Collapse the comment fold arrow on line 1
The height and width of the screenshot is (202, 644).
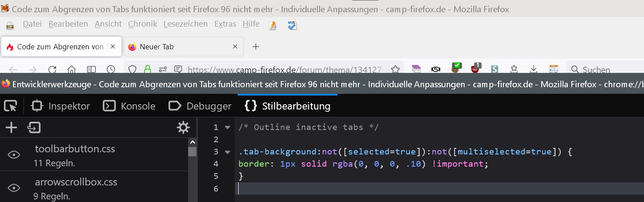point(227,127)
